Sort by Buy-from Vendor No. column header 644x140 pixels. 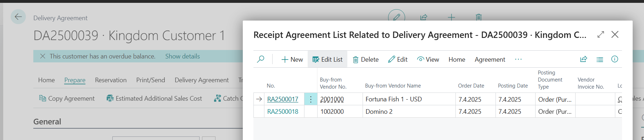click(x=333, y=83)
